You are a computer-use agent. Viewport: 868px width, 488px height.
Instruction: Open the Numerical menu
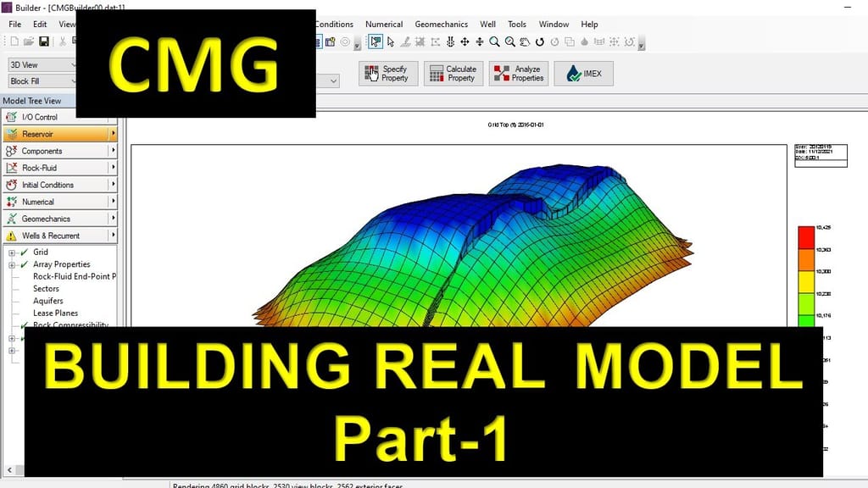point(384,25)
